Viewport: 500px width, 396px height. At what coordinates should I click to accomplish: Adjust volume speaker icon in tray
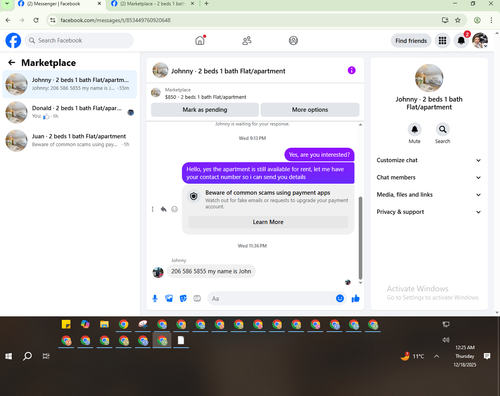[x=446, y=340]
